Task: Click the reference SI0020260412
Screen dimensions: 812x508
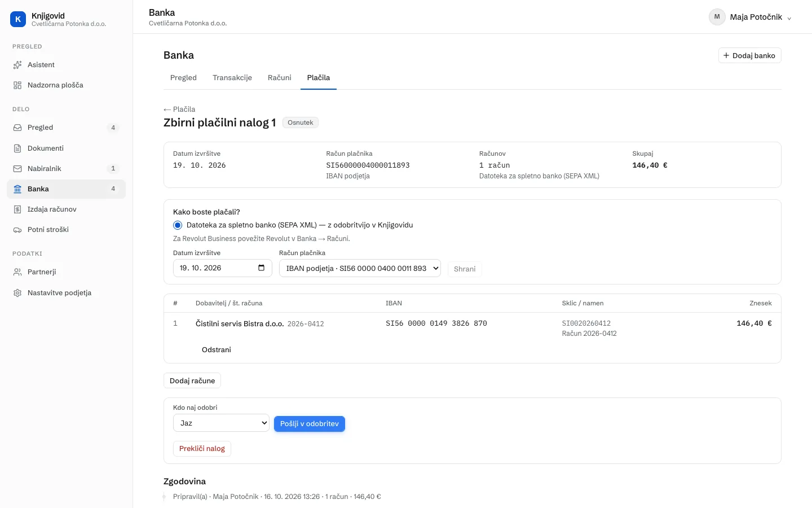Action: [586, 323]
